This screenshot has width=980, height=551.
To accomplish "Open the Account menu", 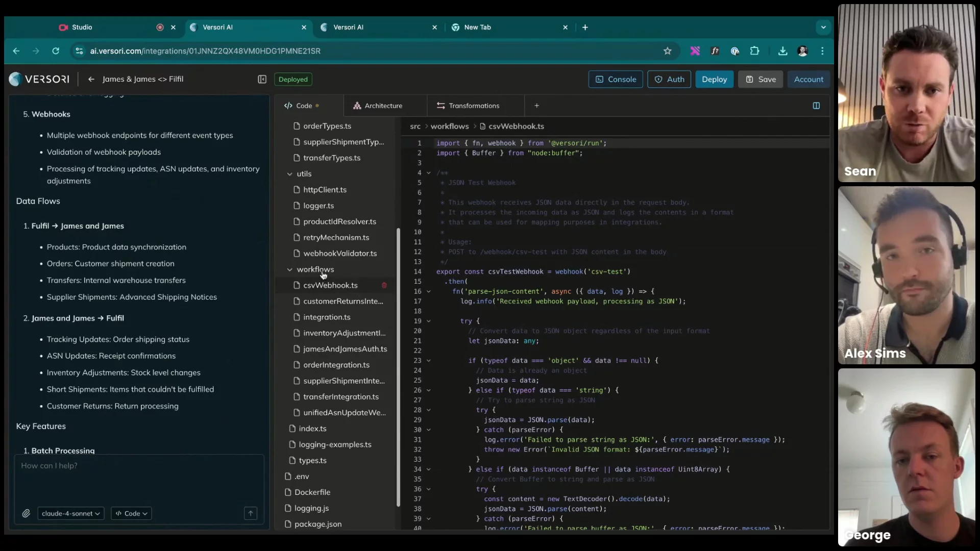I will tap(808, 79).
